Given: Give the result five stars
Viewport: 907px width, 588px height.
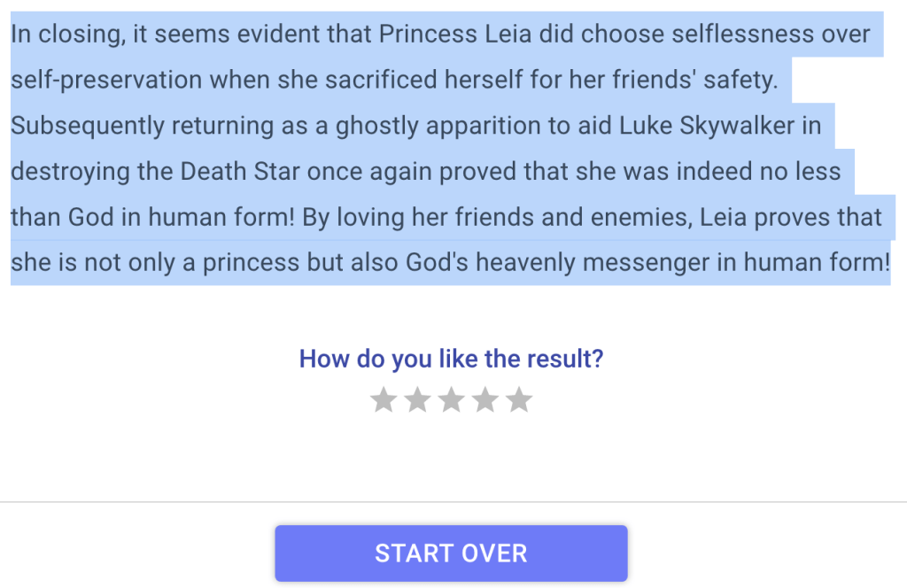Looking at the screenshot, I should [x=519, y=400].
